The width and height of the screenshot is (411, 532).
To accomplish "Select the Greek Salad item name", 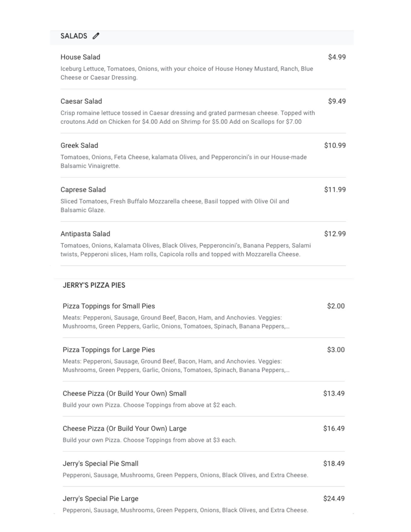I will coord(79,145).
